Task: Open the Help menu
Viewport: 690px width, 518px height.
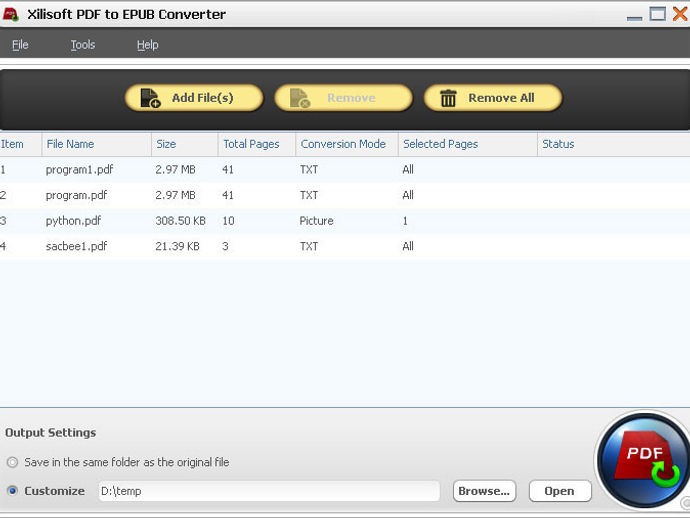Action: [x=147, y=45]
